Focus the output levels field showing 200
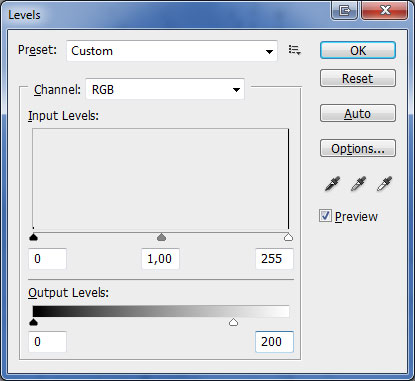The width and height of the screenshot is (415, 381). (x=274, y=342)
